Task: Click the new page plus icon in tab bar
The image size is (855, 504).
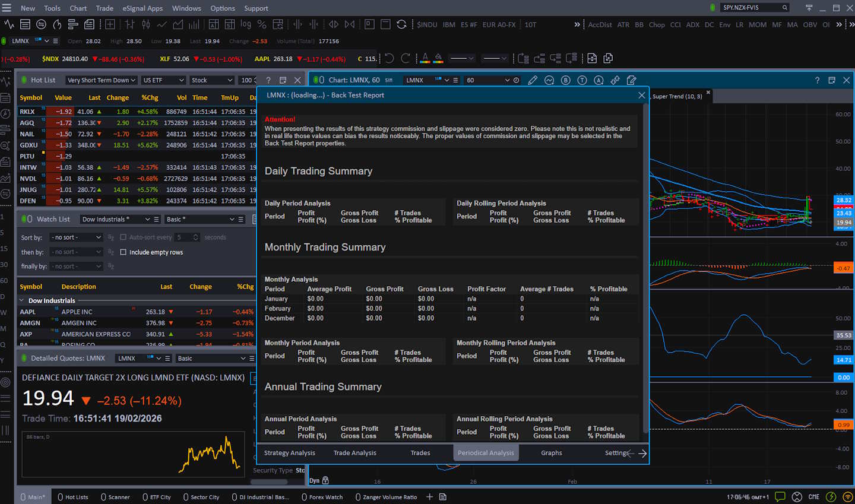Action: coord(429,497)
